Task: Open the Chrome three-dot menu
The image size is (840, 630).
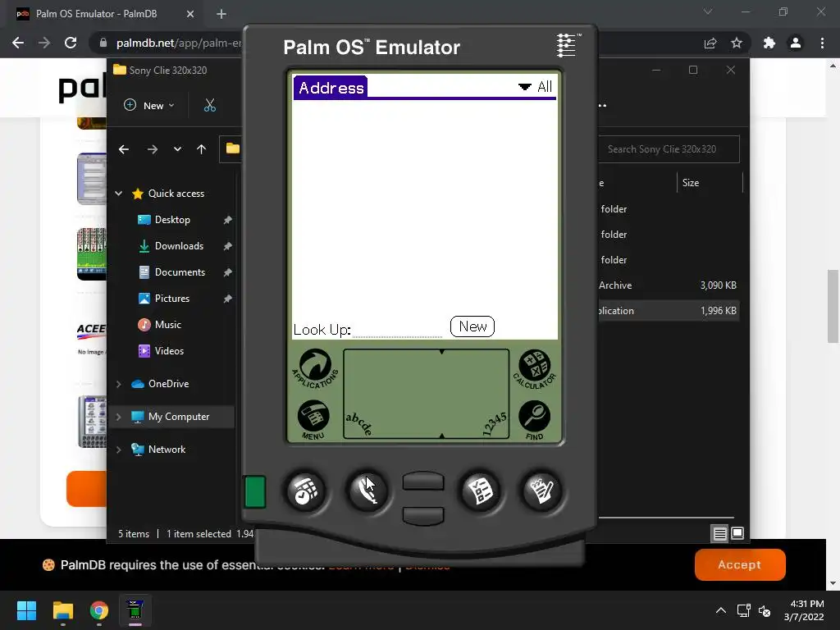Action: click(822, 43)
